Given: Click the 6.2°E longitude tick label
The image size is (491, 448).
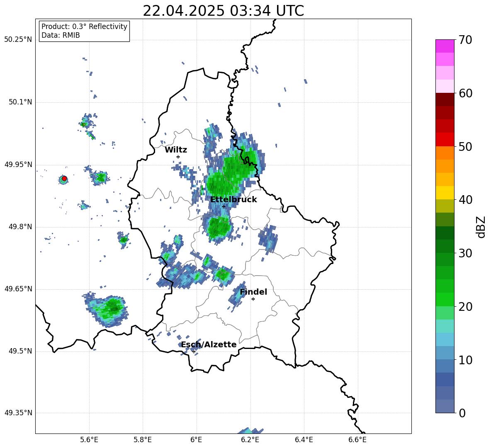Looking at the screenshot, I should click(250, 440).
